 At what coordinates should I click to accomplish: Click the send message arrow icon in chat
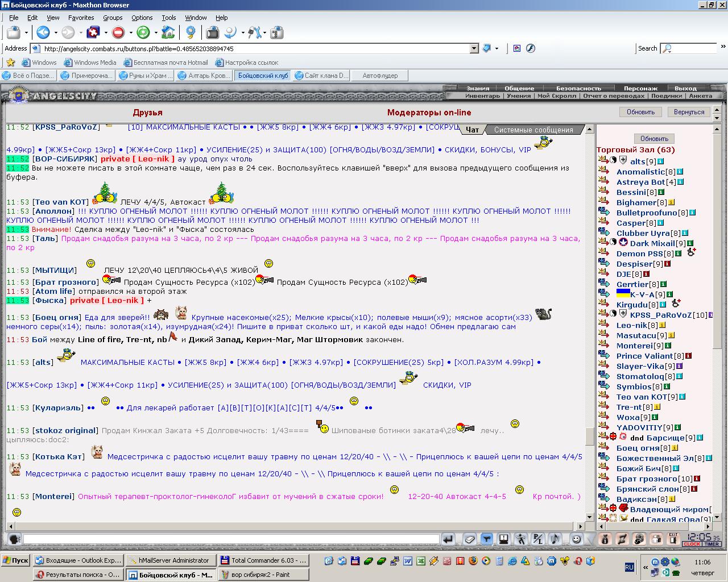448,539
